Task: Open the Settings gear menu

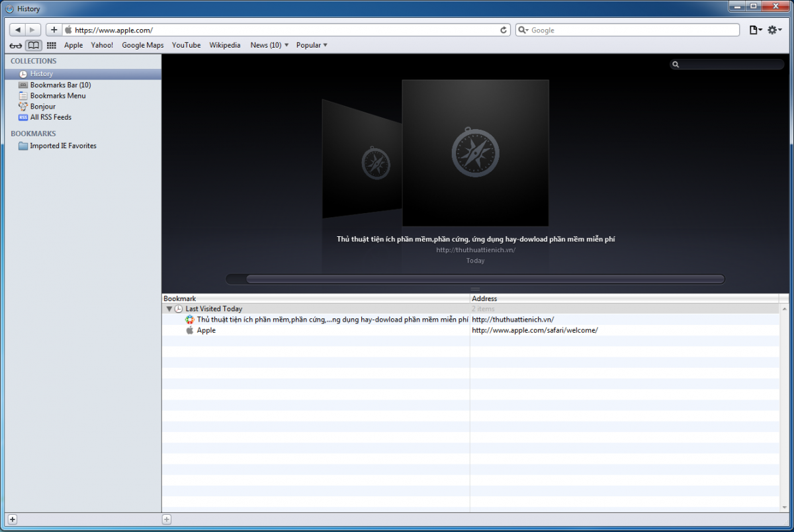Action: 774,30
